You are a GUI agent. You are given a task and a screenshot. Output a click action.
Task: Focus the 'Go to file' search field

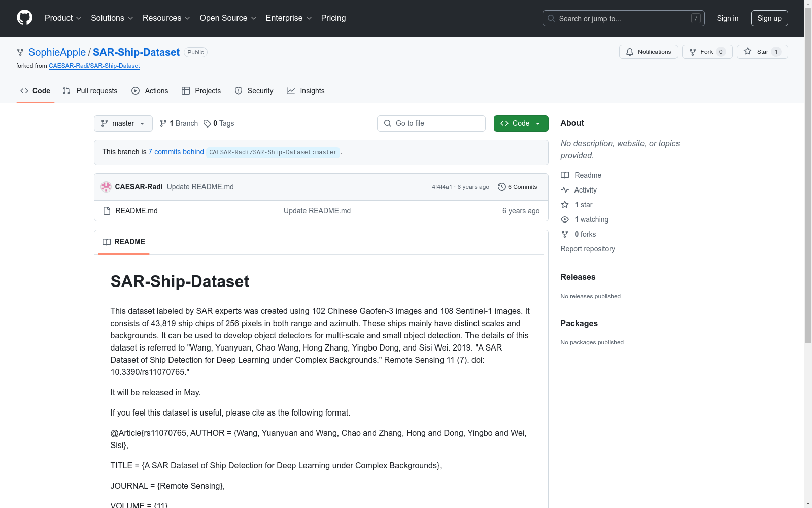431,123
